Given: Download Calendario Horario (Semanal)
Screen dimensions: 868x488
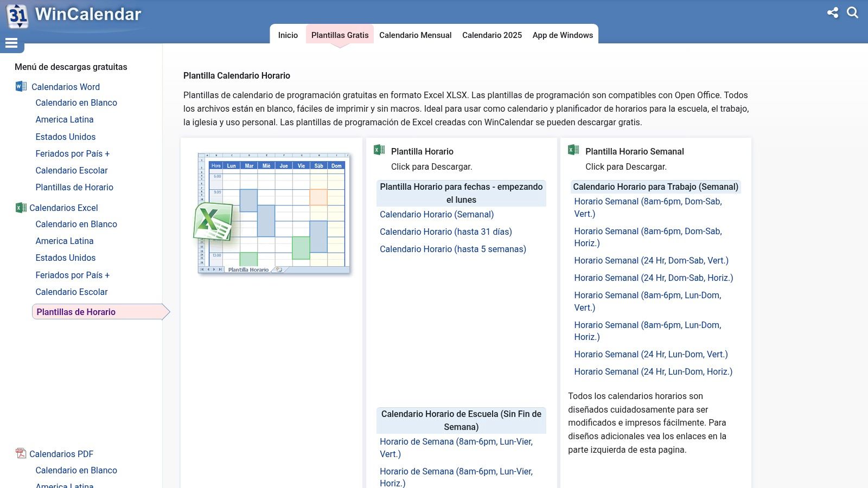Looking at the screenshot, I should (437, 214).
